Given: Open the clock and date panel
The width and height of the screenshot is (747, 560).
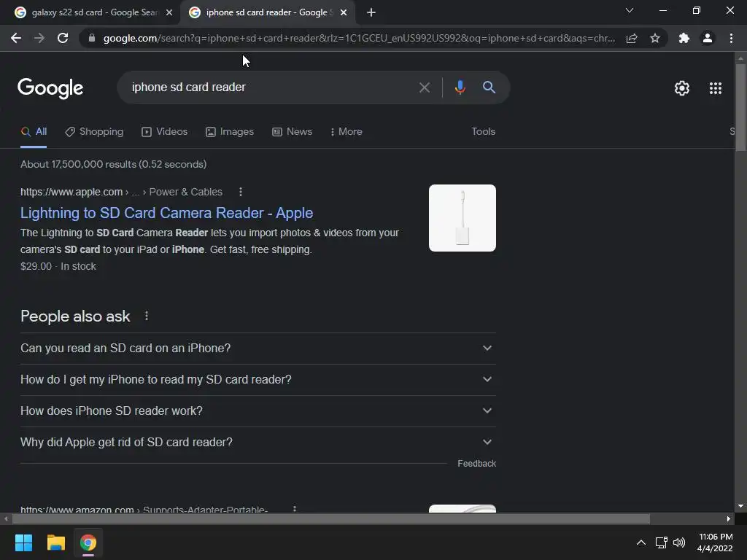Looking at the screenshot, I should (715, 542).
